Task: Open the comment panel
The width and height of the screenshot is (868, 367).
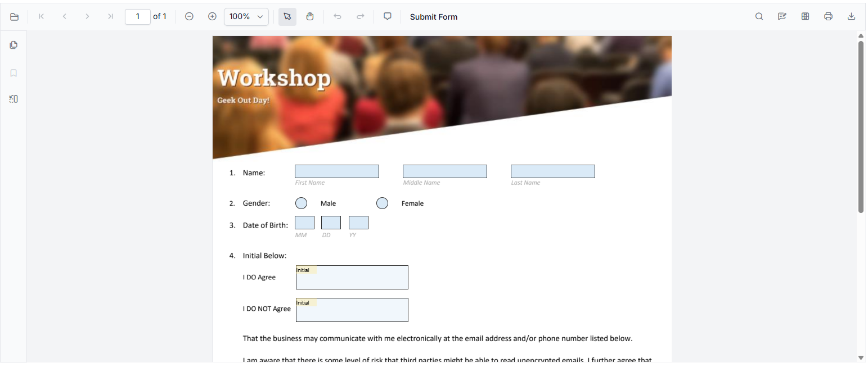Action: [387, 16]
